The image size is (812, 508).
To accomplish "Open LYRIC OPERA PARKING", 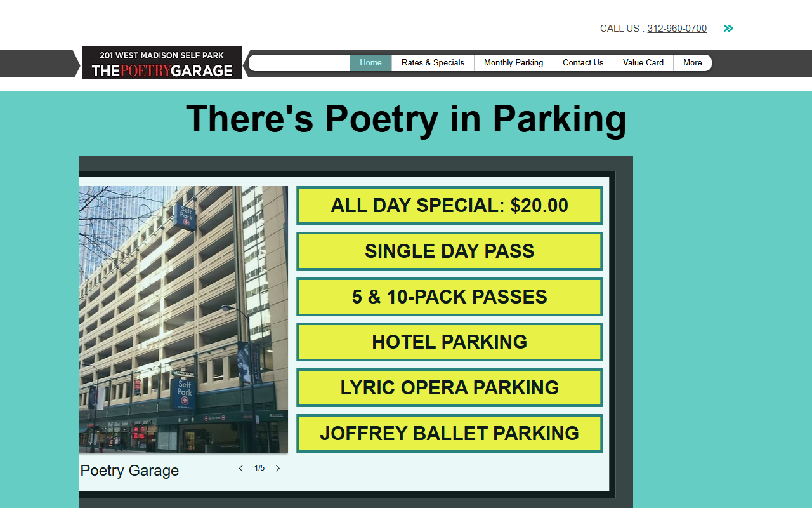I will (449, 388).
